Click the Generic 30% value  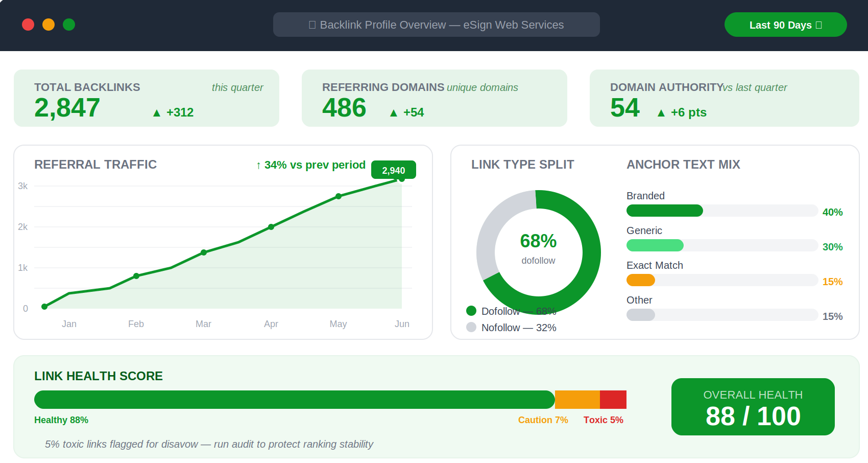pyautogui.click(x=832, y=247)
